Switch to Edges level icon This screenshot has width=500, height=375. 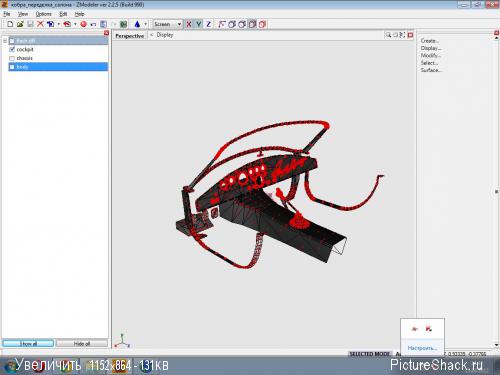point(232,24)
